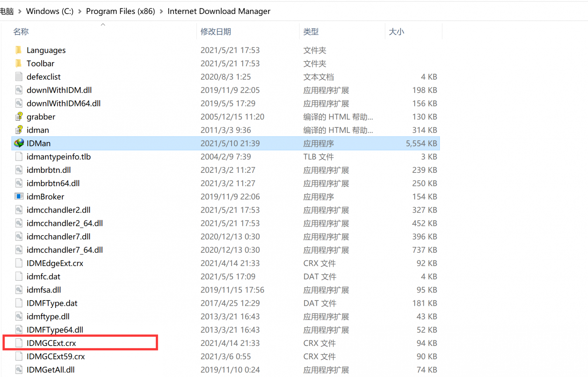Viewport: 588px width, 377px height.
Task: Select the idmbrbtn64.dll file icon
Action: pos(19,183)
